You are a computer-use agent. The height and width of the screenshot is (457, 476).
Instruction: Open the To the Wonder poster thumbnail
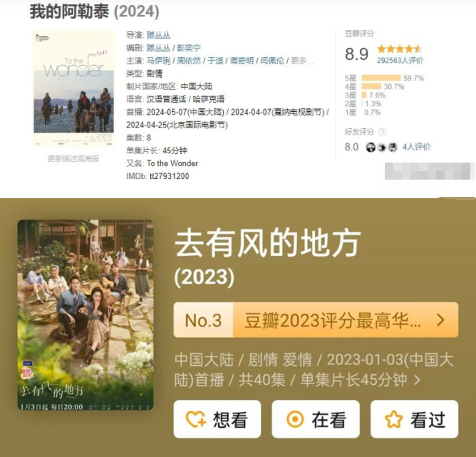click(74, 88)
